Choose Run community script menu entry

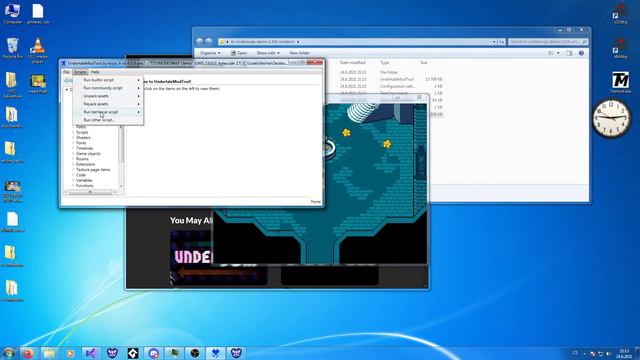[x=108, y=88]
